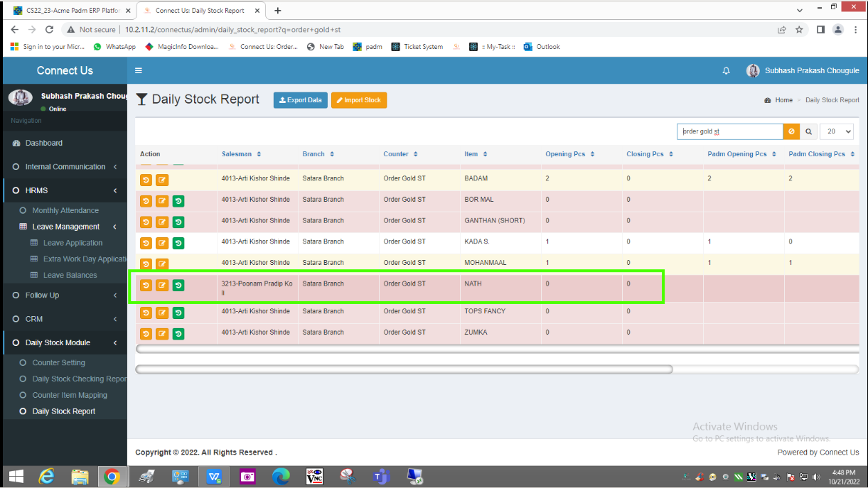Sort by the Opening Pcs column

click(569, 154)
